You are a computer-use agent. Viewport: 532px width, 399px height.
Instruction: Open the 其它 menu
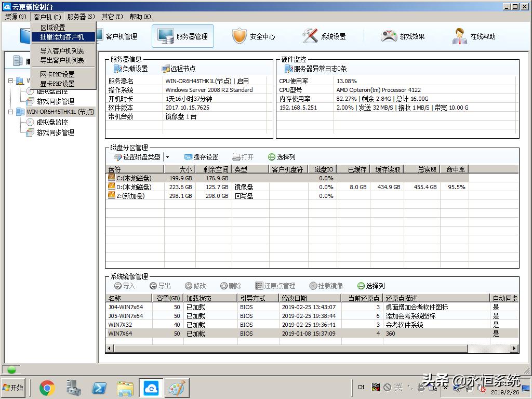111,16
